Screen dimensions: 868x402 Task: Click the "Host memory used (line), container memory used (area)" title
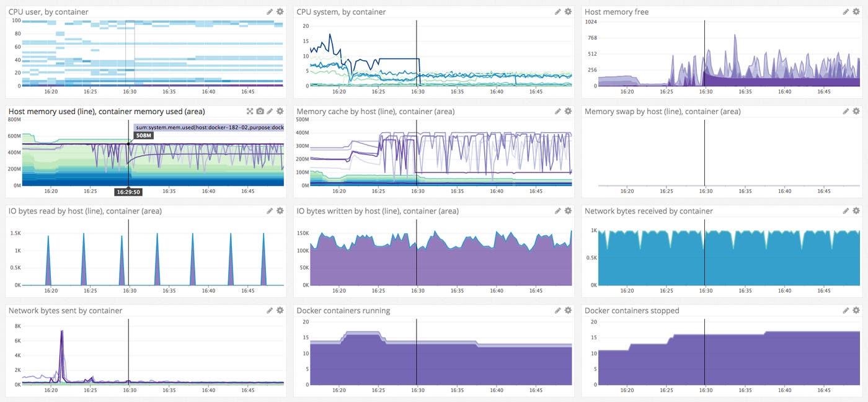pos(105,111)
